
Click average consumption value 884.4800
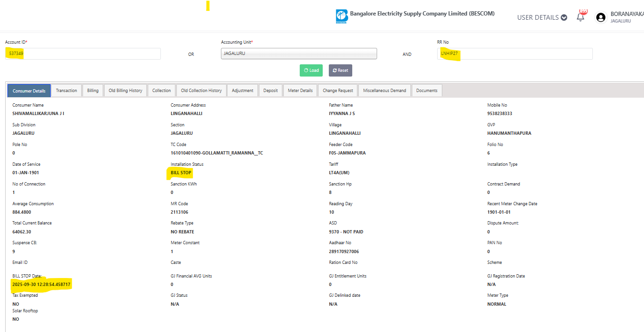[22, 212]
